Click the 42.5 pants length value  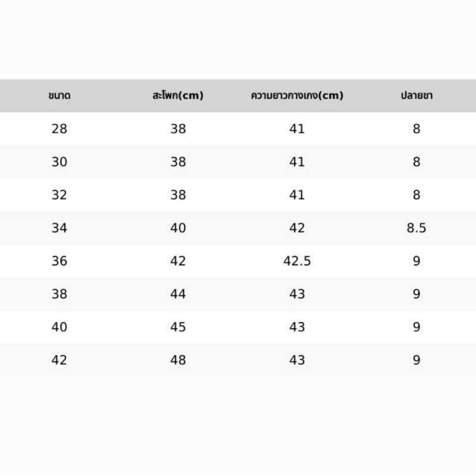coord(297,261)
